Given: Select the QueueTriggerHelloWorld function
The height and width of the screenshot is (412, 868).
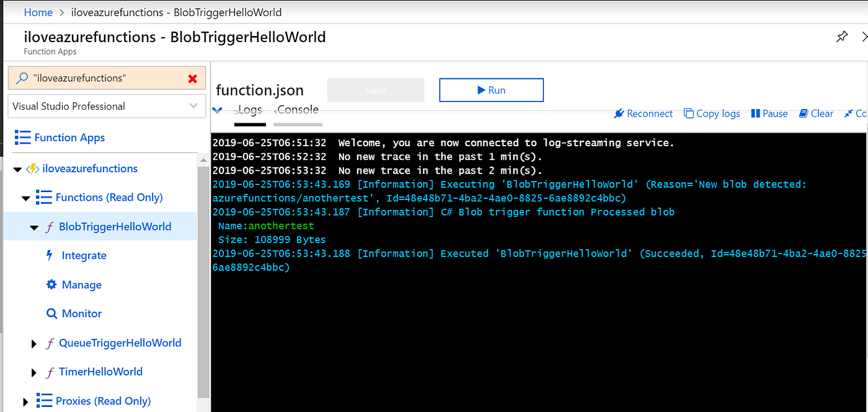Looking at the screenshot, I should coord(120,343).
